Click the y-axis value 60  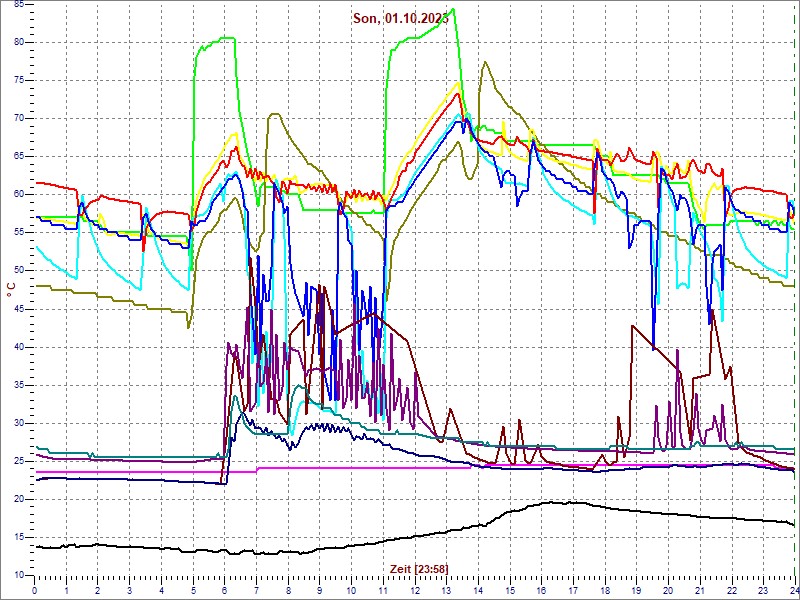click(x=19, y=194)
